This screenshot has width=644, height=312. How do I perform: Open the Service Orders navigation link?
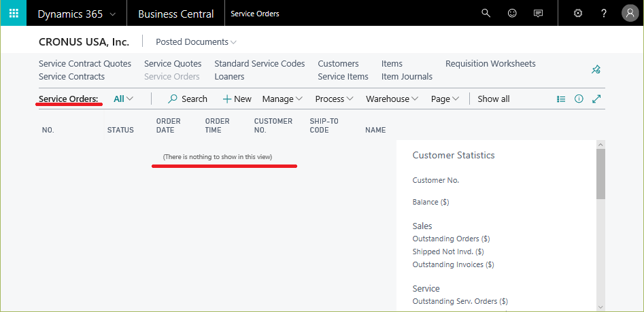pyautogui.click(x=171, y=76)
